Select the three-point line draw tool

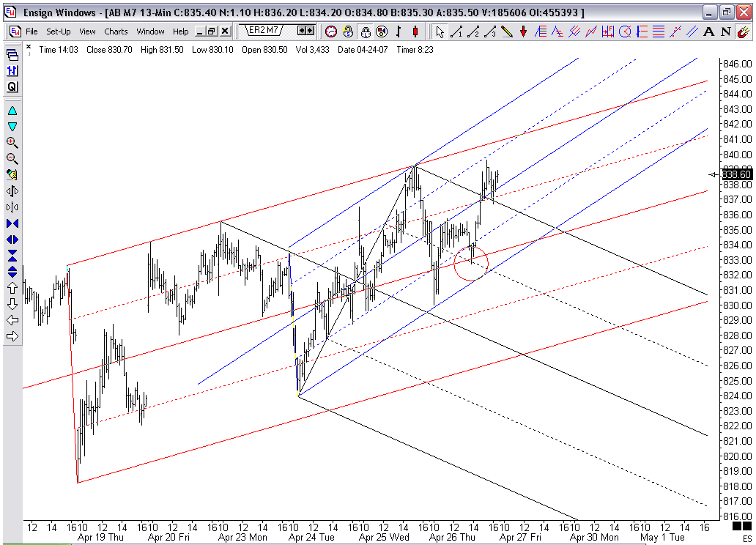click(490, 31)
